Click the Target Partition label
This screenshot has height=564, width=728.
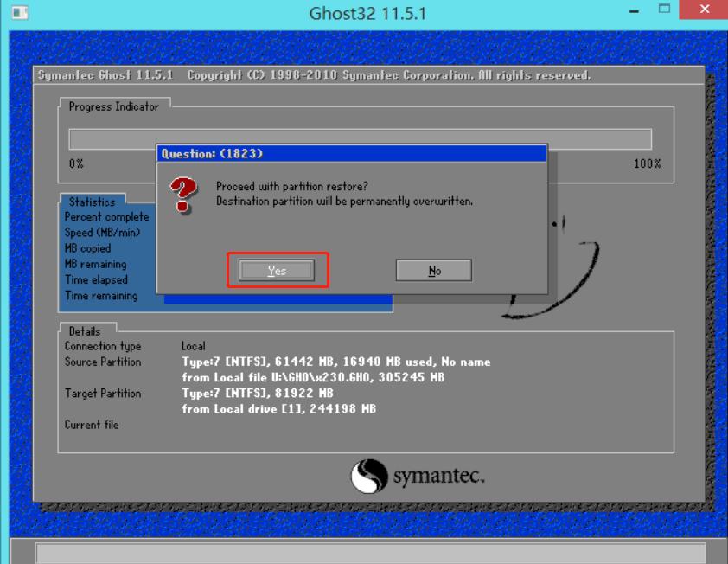[x=102, y=394]
